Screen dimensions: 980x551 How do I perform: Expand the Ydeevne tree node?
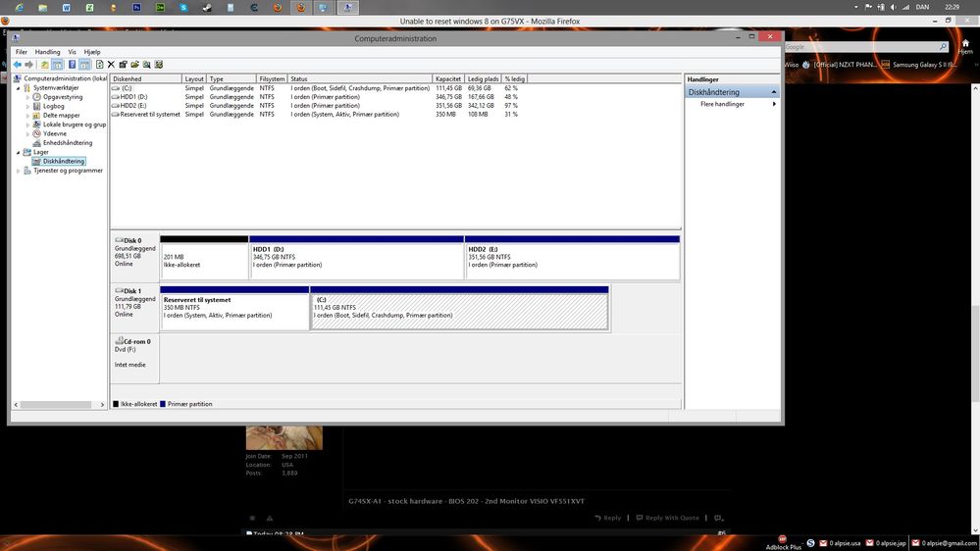[x=28, y=133]
